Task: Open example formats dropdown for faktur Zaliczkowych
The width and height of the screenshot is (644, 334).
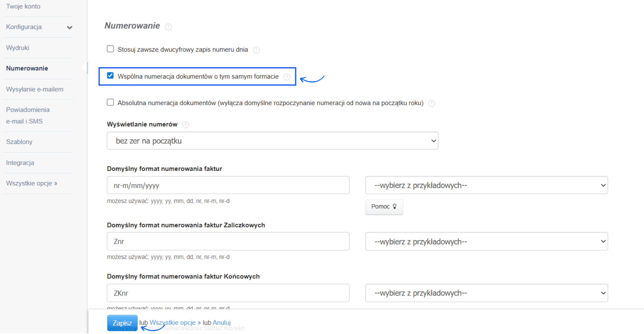Action: pyautogui.click(x=487, y=242)
